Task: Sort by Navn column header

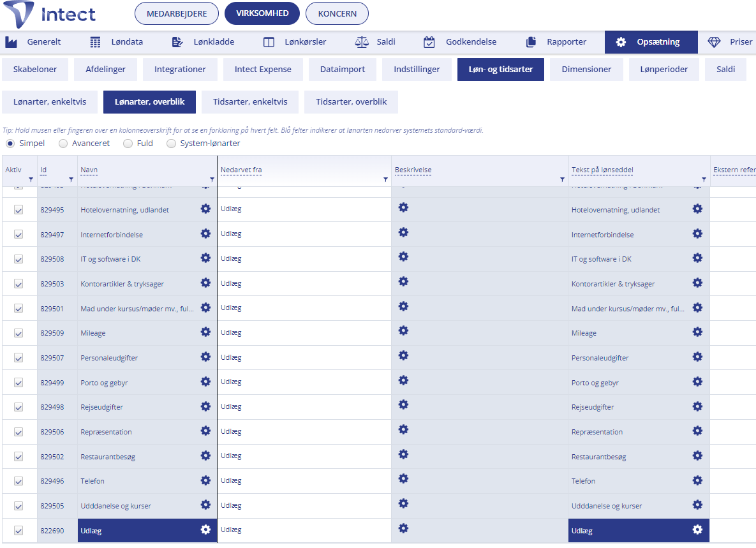Action: click(89, 170)
